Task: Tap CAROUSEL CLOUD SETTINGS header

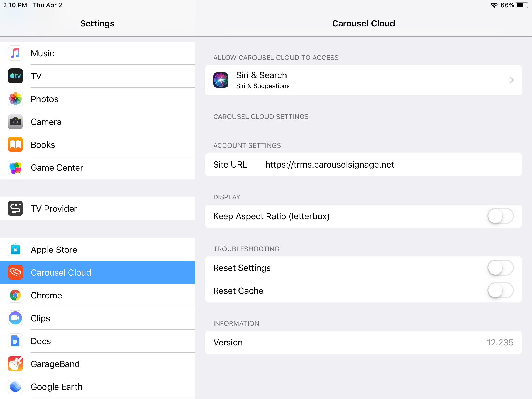Action: (x=261, y=117)
